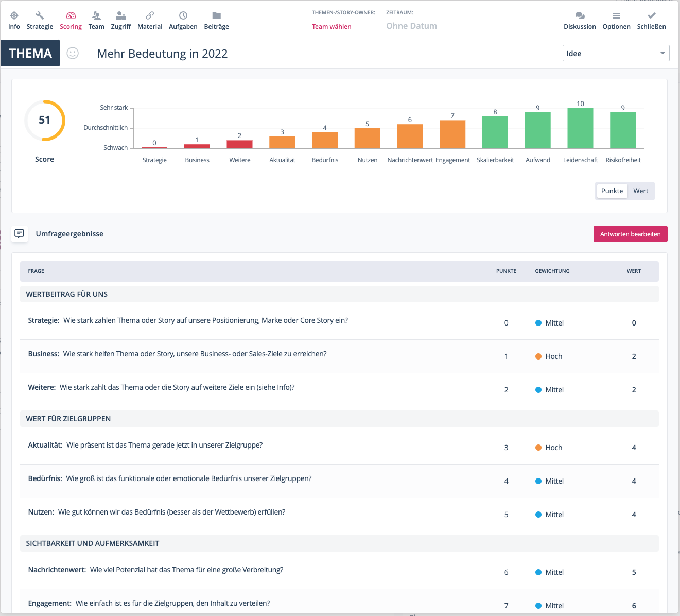Open the Material link icon
This screenshot has height=616, width=680.
[x=150, y=16]
